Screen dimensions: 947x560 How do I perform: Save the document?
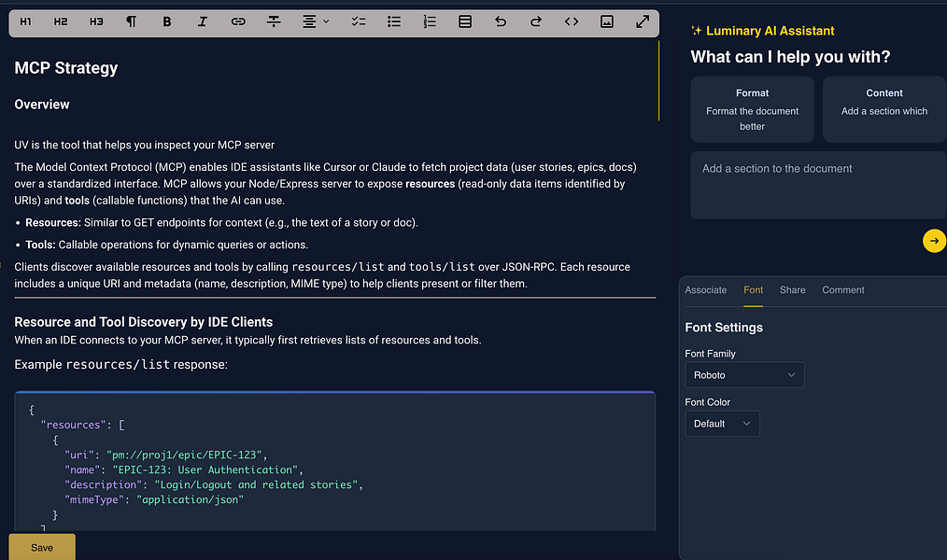point(42,547)
